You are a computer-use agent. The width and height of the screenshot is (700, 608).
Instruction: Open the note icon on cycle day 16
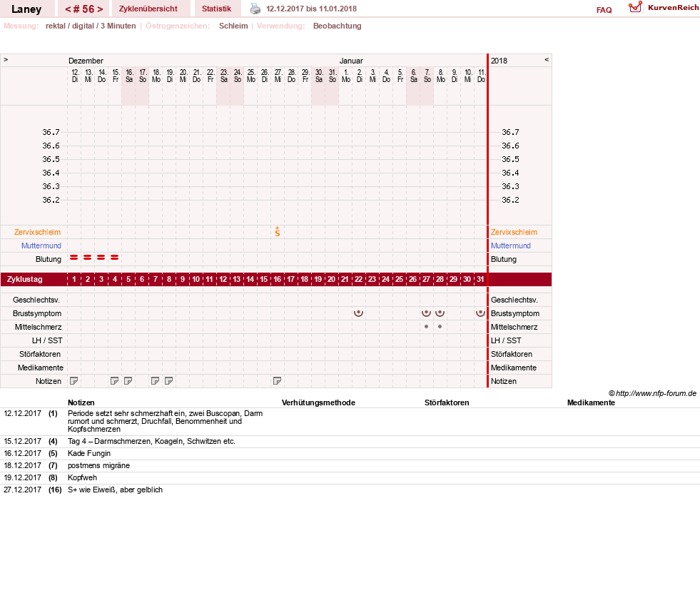(278, 381)
